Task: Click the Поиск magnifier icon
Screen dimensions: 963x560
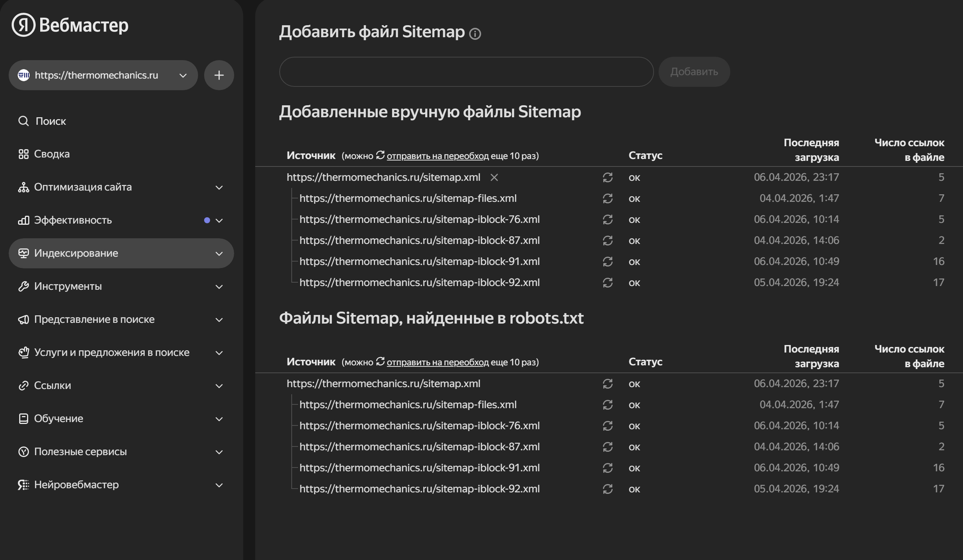Action: 24,121
